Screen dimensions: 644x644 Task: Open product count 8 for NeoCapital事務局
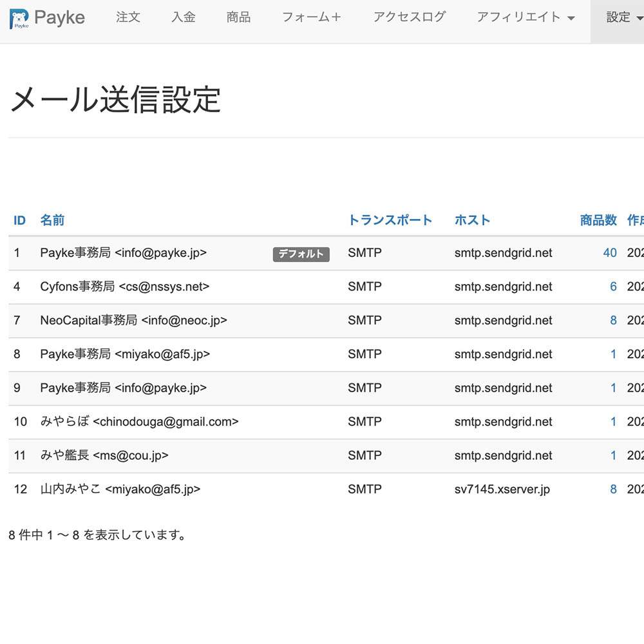click(x=613, y=320)
